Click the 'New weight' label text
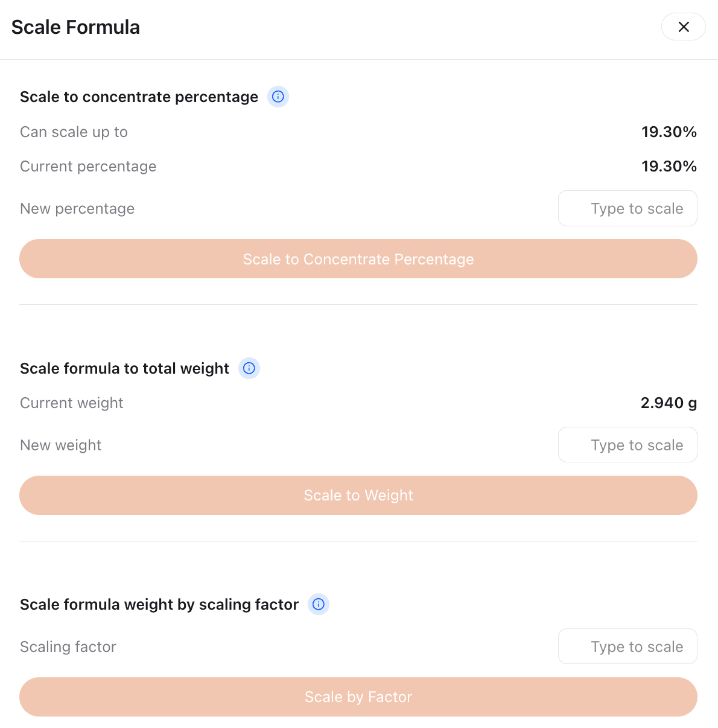 [60, 445]
